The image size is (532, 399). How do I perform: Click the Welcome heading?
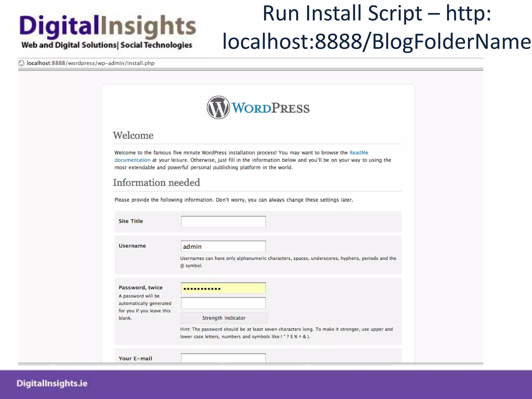(133, 135)
